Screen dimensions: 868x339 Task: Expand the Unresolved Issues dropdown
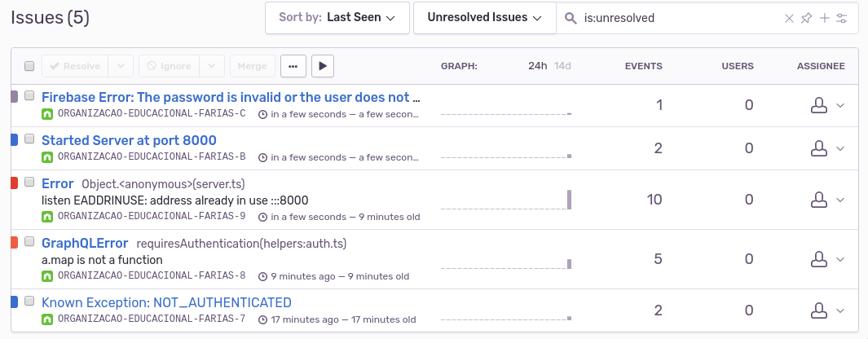484,17
